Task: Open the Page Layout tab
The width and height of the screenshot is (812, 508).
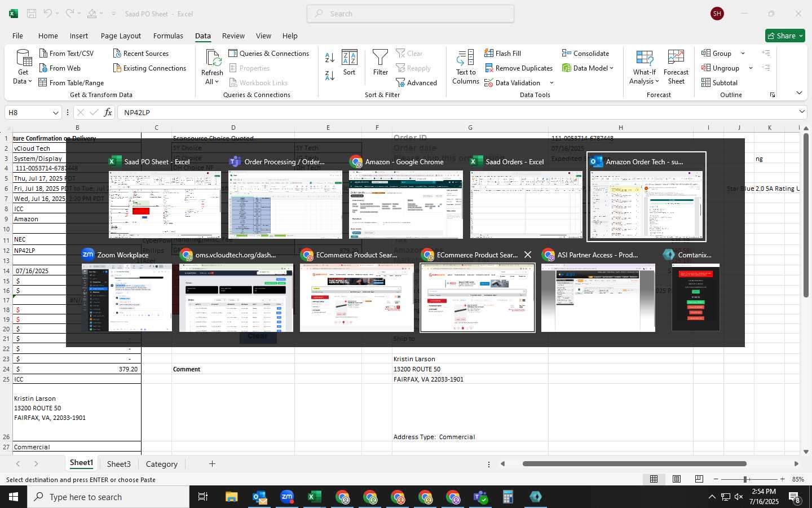Action: point(121,36)
